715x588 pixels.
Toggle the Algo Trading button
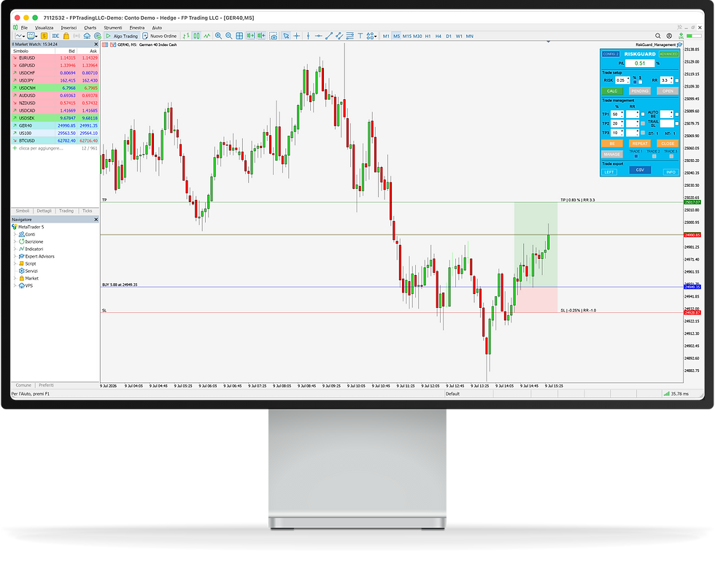coord(122,36)
